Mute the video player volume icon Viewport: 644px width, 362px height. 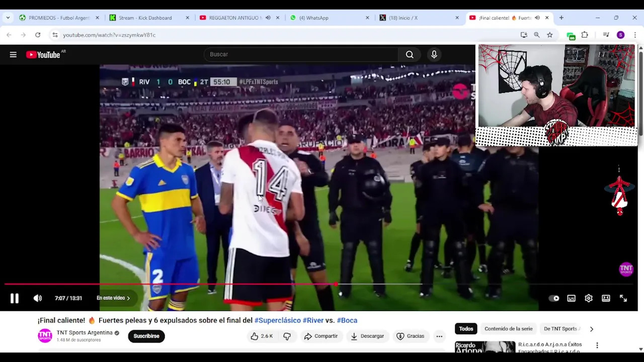pos(38,298)
